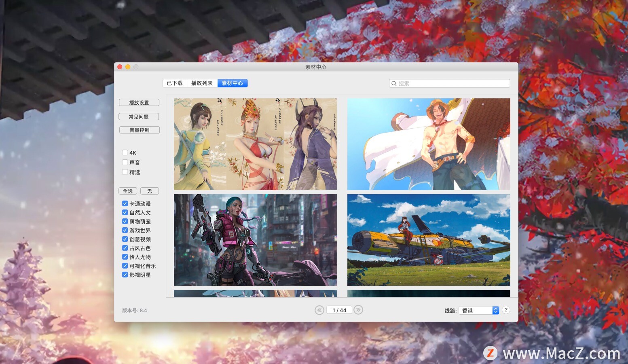Uncheck the 创意视频 category
Screen dimensions: 628x364
(x=125, y=239)
